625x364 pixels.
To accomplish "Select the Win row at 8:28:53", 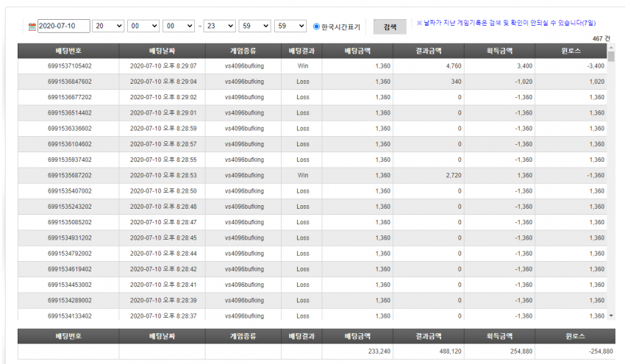I will tap(312, 176).
